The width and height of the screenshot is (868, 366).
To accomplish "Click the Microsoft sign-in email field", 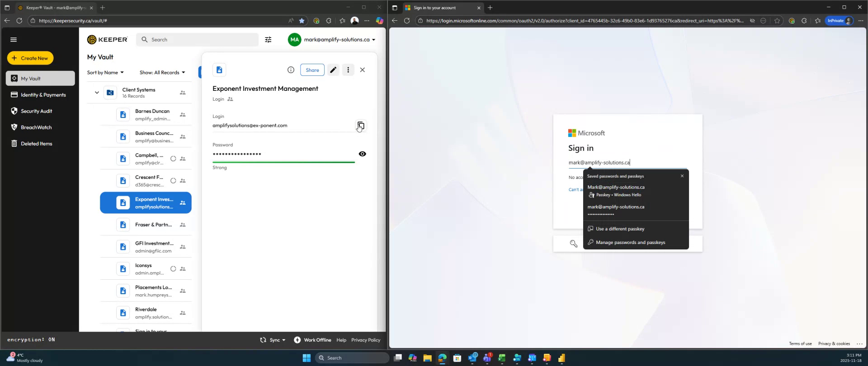I will tap(628, 163).
